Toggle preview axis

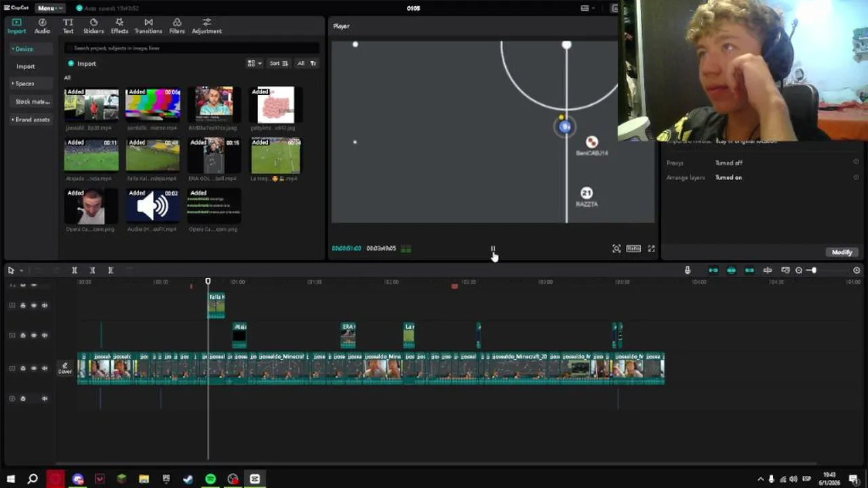pos(768,270)
